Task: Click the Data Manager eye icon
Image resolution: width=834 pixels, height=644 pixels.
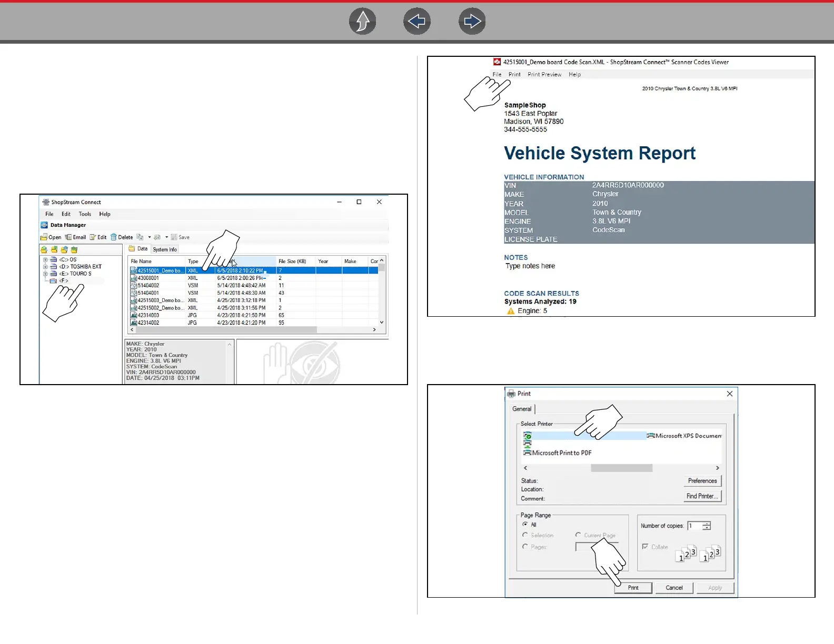Action: click(x=44, y=225)
